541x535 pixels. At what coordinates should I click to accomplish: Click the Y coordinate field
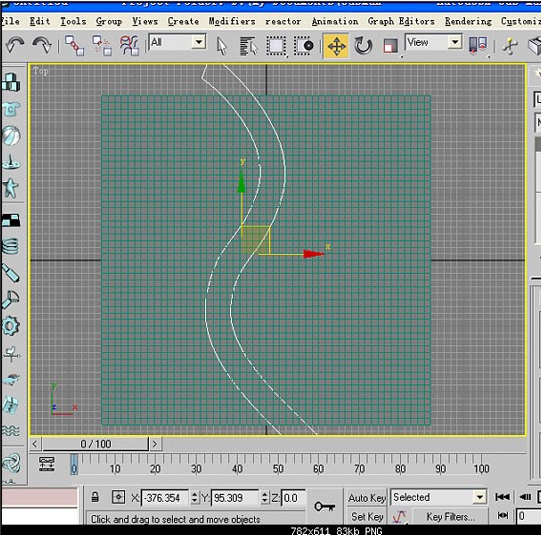[x=234, y=498]
